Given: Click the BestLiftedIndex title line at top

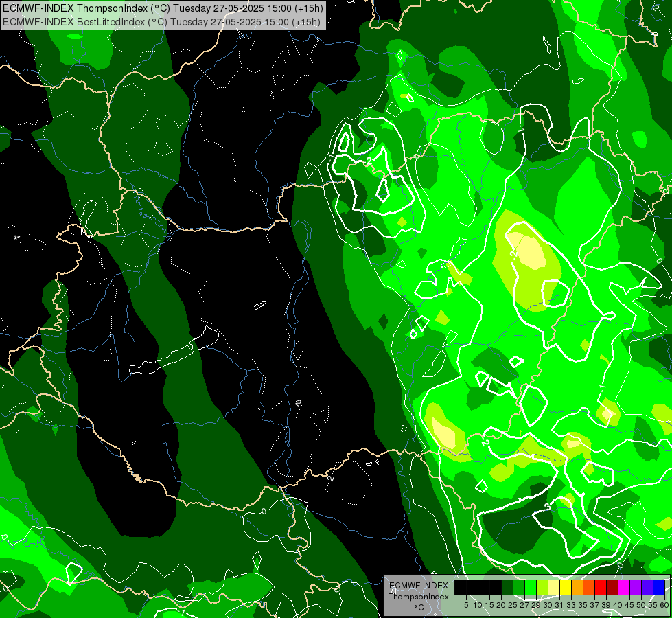Looking at the screenshot, I should [x=161, y=21].
